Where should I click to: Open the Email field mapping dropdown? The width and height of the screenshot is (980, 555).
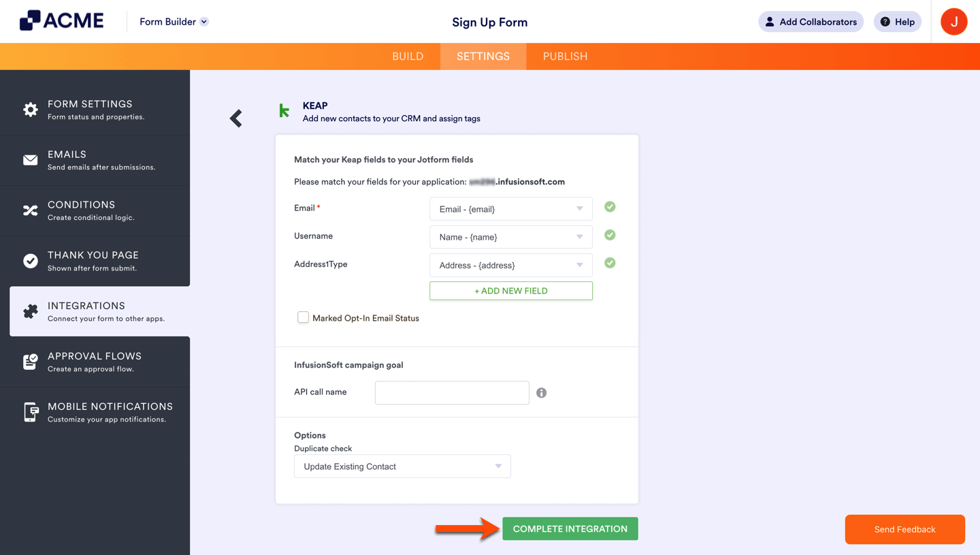pos(510,208)
